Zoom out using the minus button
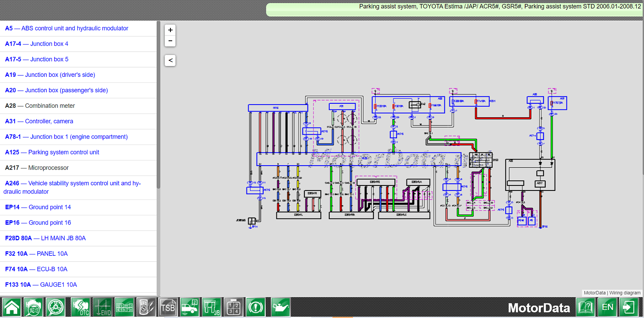The width and height of the screenshot is (644, 318). [170, 40]
